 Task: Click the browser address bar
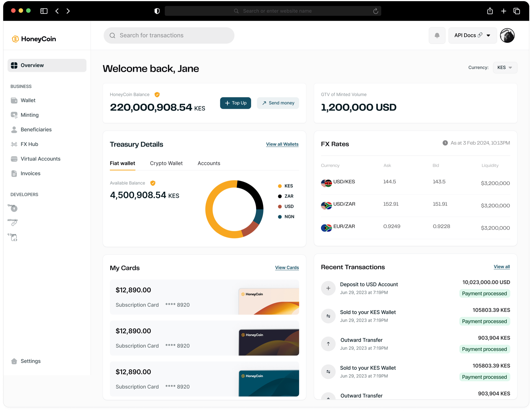click(273, 11)
